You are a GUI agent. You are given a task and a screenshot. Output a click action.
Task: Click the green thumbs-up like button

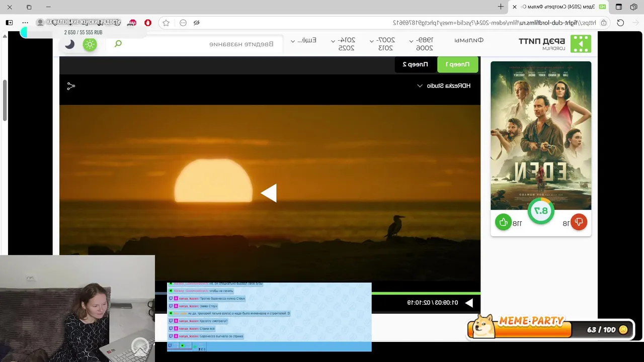(x=503, y=222)
